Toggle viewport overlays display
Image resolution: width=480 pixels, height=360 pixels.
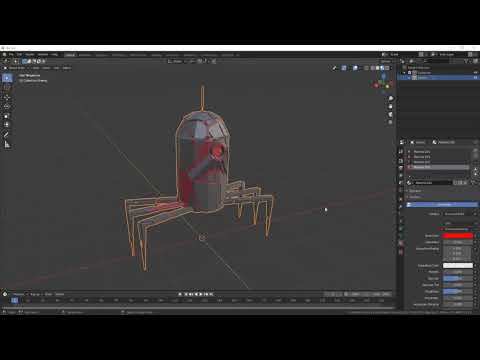point(355,68)
